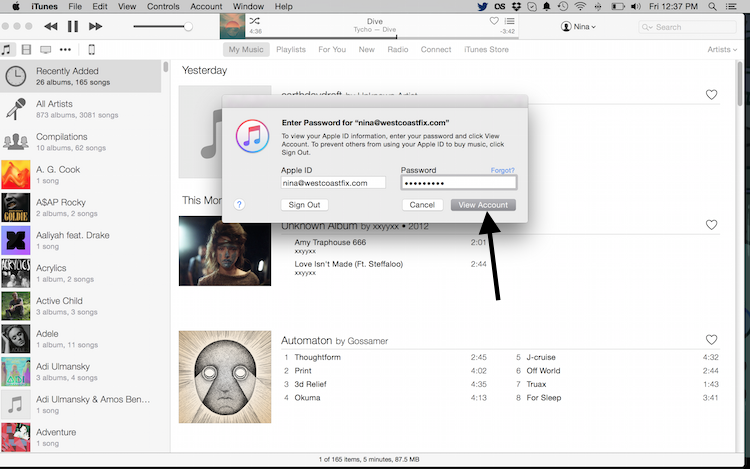Select the track Off World
The width and height of the screenshot is (750, 469).
[543, 371]
